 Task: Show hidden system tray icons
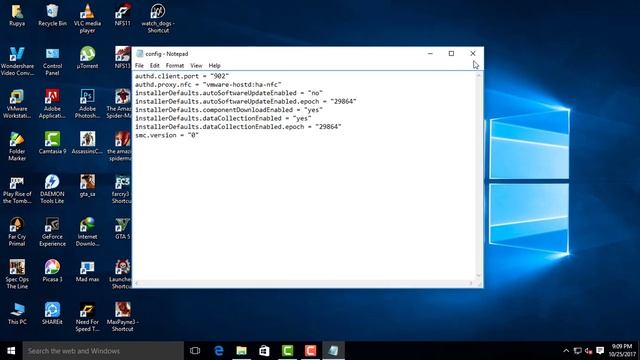(566, 351)
